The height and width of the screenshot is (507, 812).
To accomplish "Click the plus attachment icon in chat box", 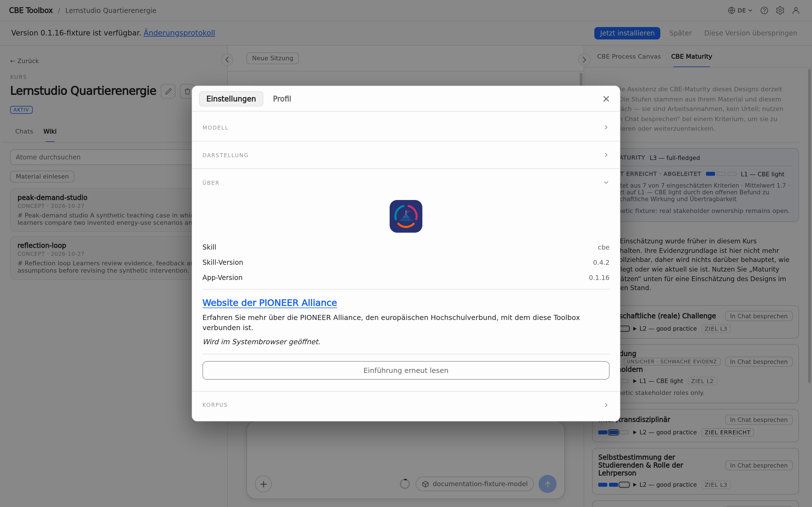I will pyautogui.click(x=263, y=484).
